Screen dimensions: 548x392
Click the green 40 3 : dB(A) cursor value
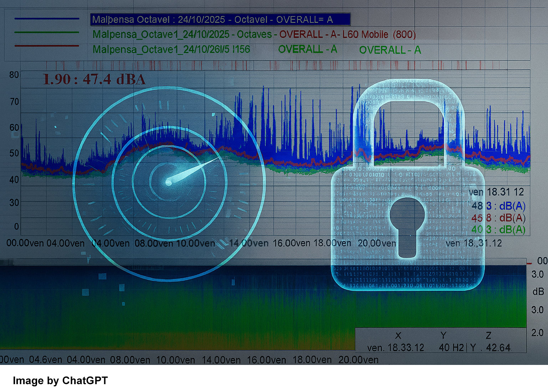[498, 229]
